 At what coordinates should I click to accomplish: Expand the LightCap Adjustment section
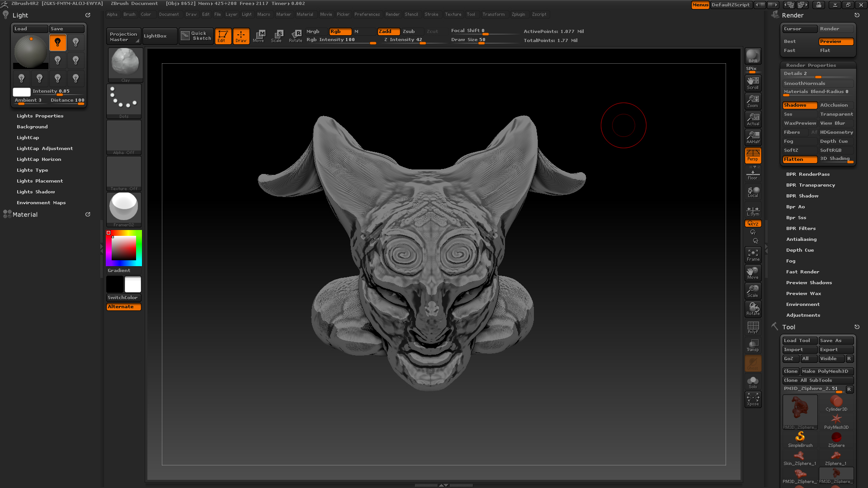44,149
